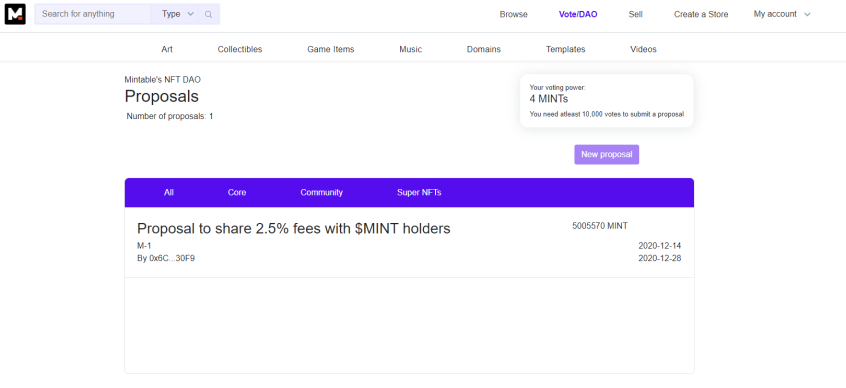Open the Type dropdown in search bar
Screen dimensions: 846x388
pyautogui.click(x=178, y=15)
